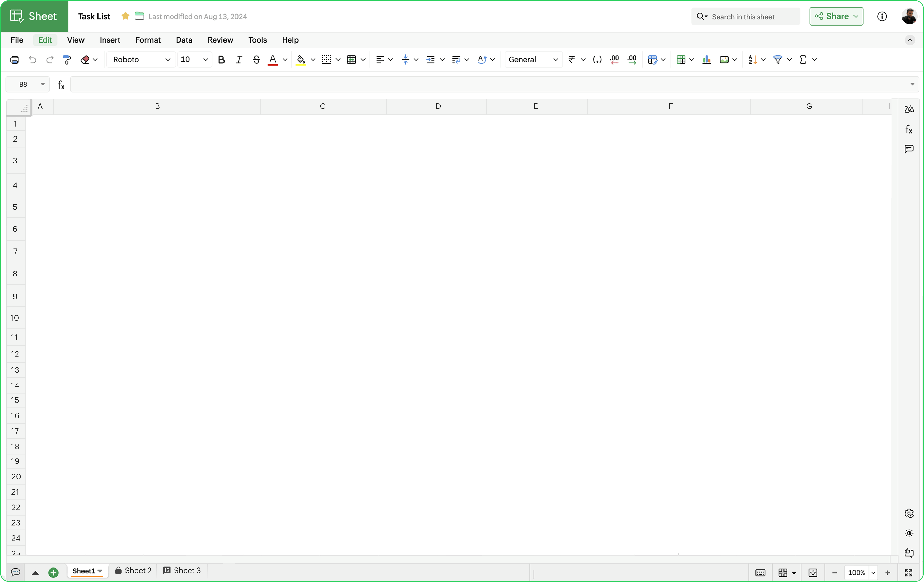Open the fill color picker
Image resolution: width=924 pixels, height=582 pixels.
(302, 60)
